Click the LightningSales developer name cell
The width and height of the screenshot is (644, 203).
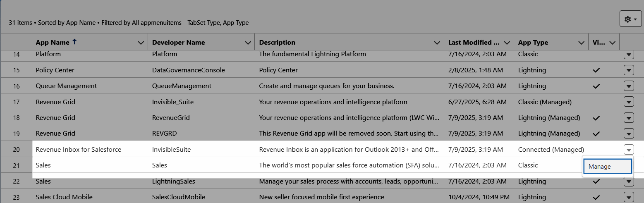(174, 182)
